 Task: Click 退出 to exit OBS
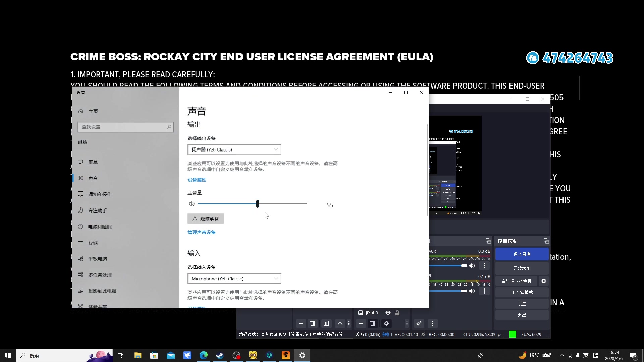pyautogui.click(x=522, y=315)
